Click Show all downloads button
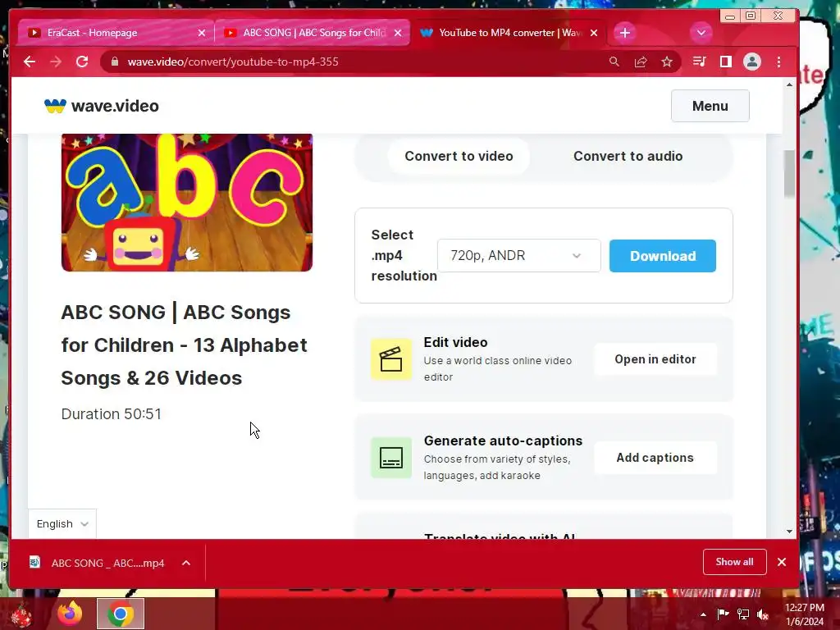840x630 pixels. pyautogui.click(x=734, y=562)
